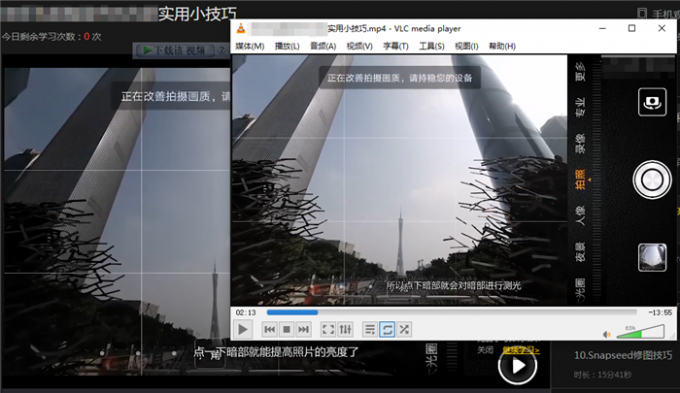Click the camera shutter button in video
This screenshot has width=680, height=393.
tap(652, 180)
